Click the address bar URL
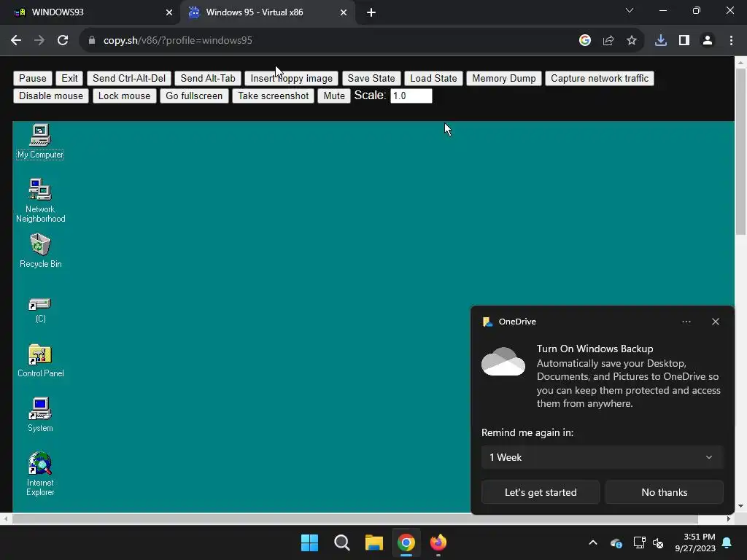Viewport: 747px width, 560px height. tap(178, 41)
